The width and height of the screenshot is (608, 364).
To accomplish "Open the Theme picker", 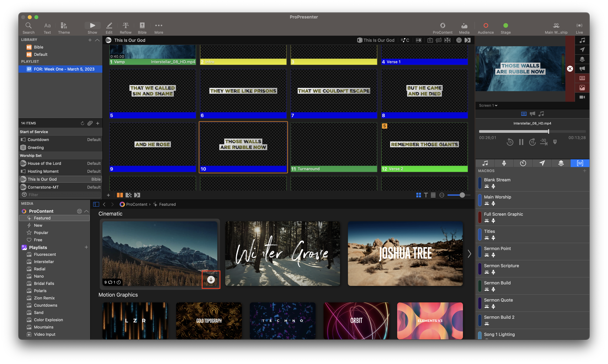I will point(64,28).
